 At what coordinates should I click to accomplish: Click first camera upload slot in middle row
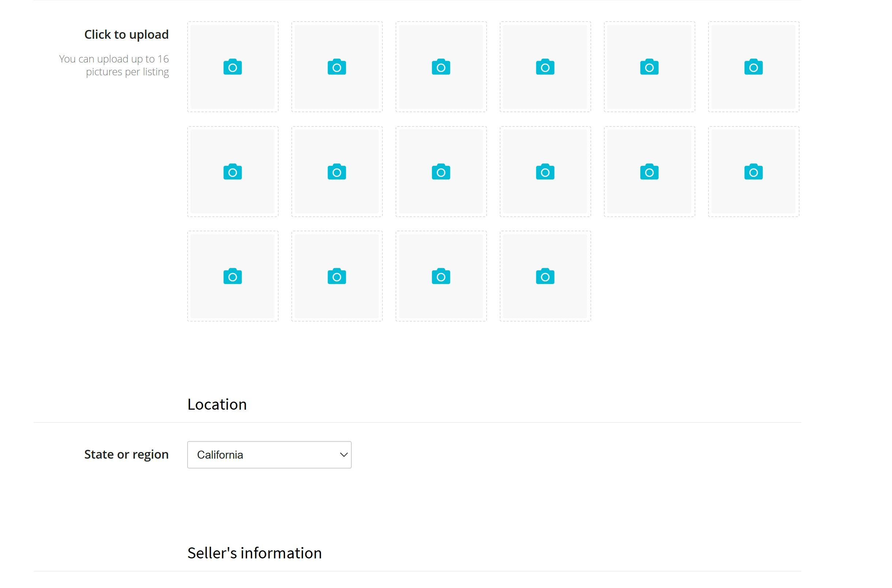click(x=233, y=172)
